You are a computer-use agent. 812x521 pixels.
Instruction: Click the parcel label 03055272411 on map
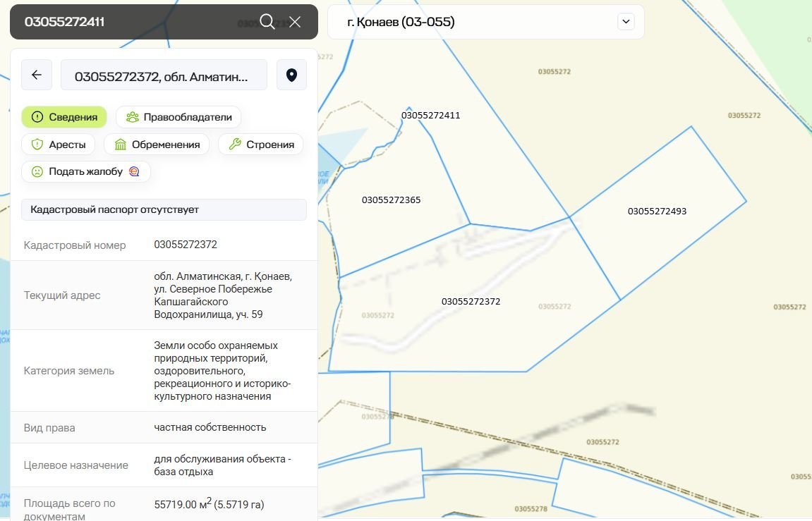[x=430, y=116]
